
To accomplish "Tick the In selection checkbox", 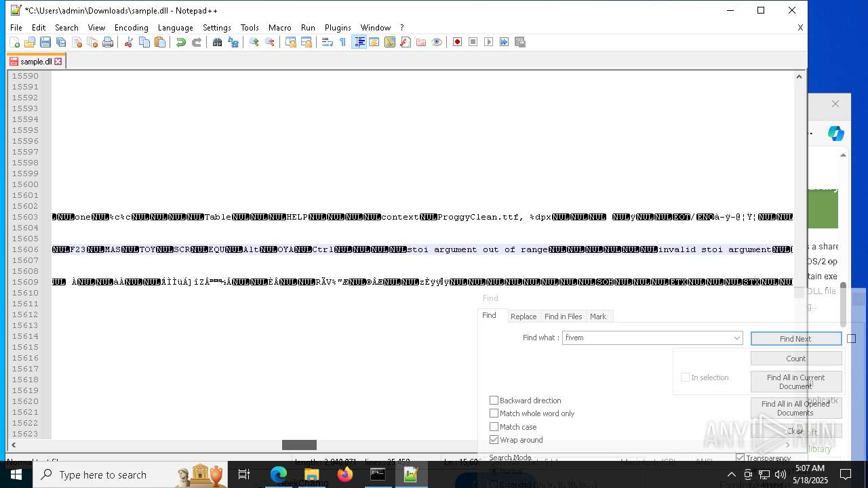I will tap(685, 378).
